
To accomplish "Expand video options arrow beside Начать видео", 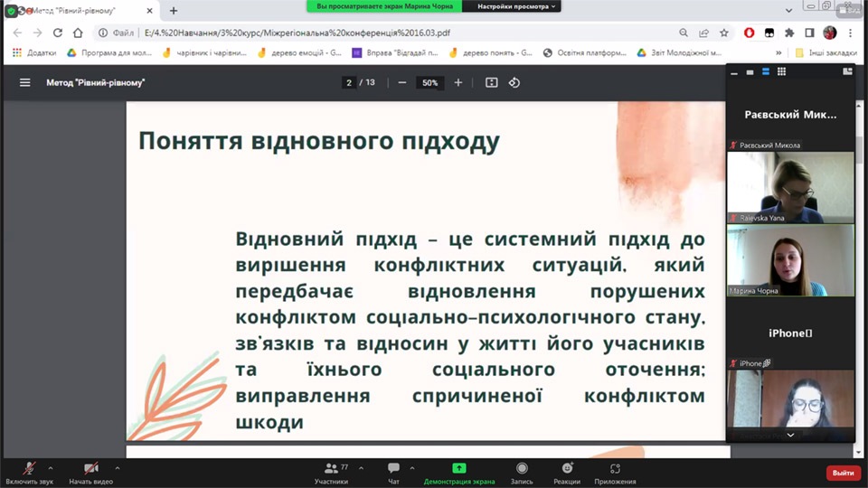I will coord(118,468).
